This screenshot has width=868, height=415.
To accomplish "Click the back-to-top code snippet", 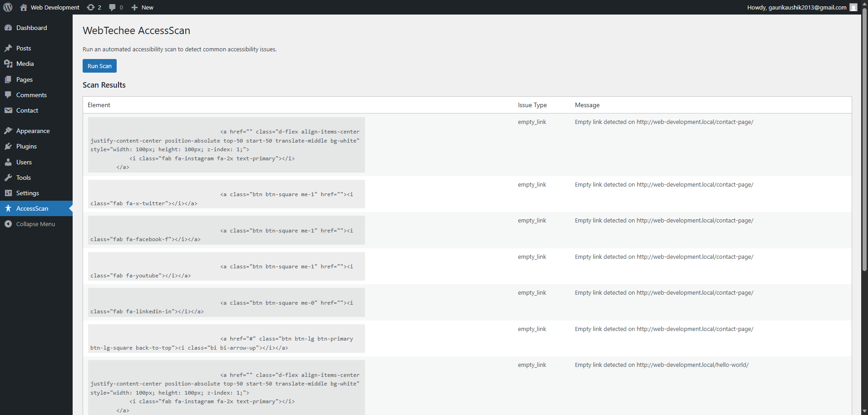I will [227, 339].
